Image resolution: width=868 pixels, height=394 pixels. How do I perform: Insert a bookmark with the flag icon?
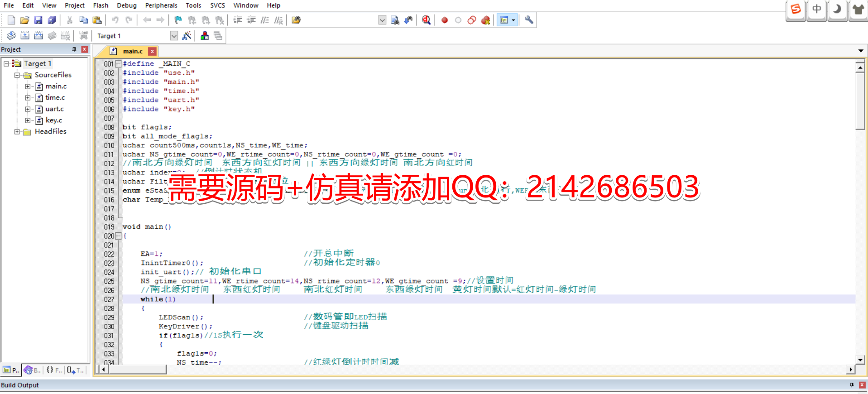(x=178, y=20)
